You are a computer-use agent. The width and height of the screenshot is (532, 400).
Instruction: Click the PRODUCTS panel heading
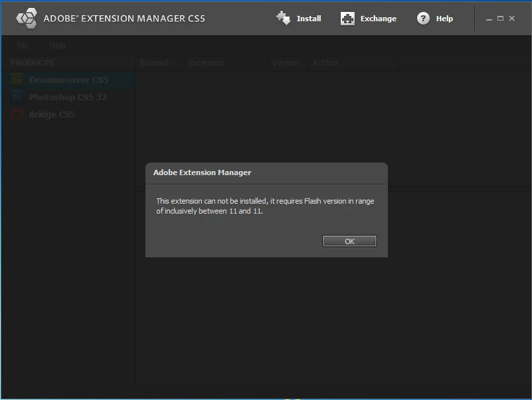point(32,63)
